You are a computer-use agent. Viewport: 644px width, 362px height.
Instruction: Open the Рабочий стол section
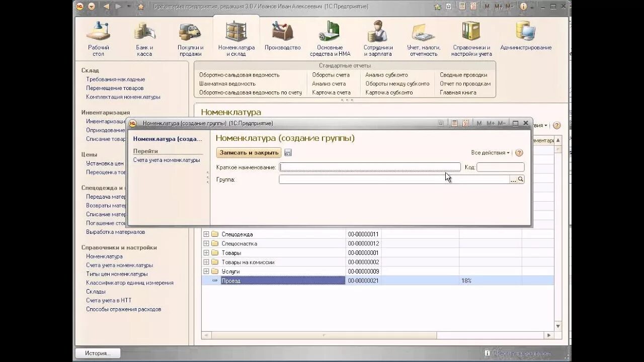point(98,38)
